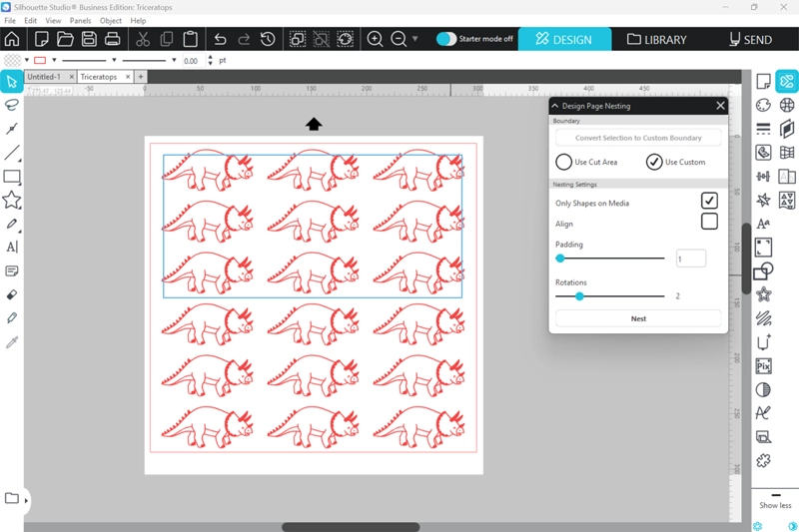Image resolution: width=799 pixels, height=532 pixels.
Task: Uncheck Only Shapes on Media checkbox
Action: 709,202
